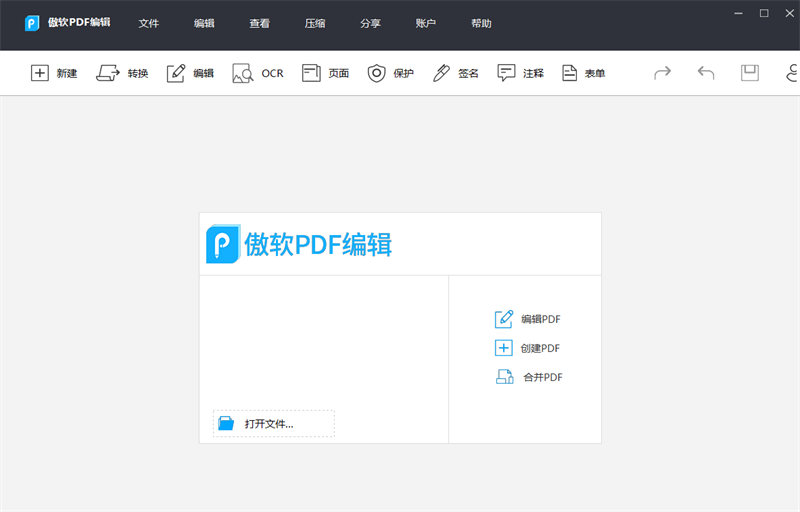Image resolution: width=800 pixels, height=512 pixels.
Task: Close the application window
Action: pos(789,13)
